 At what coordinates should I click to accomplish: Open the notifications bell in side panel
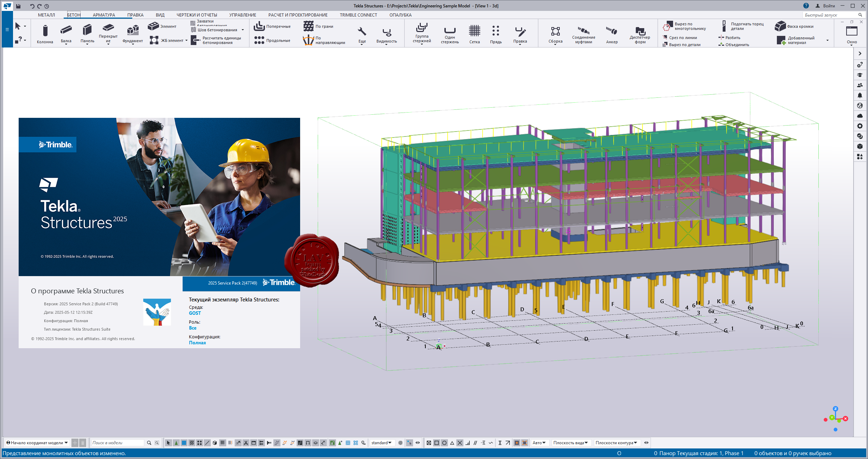pos(860,95)
